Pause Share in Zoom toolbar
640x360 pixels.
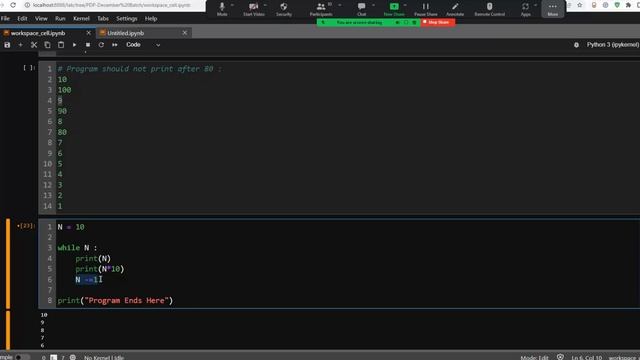(426, 9)
